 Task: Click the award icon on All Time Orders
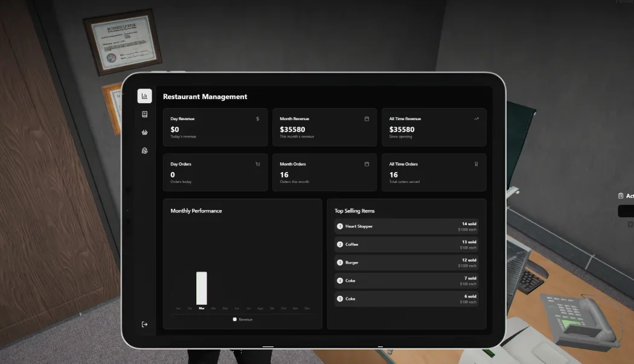pyautogui.click(x=476, y=164)
